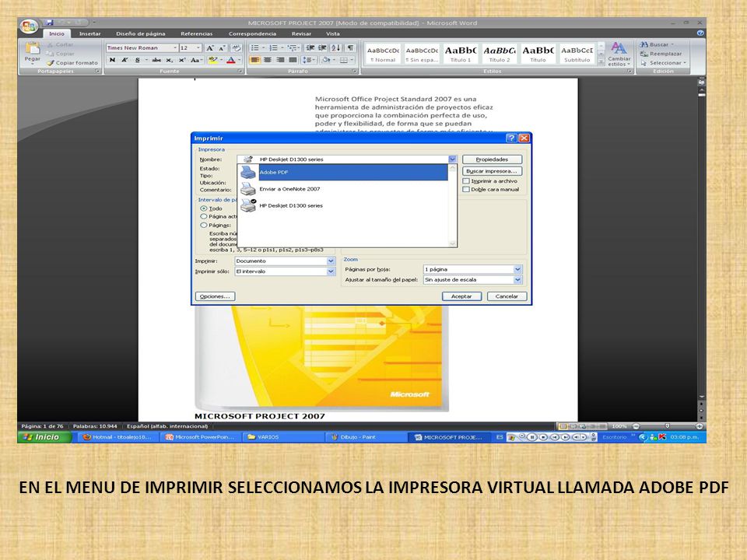Apply strikethrough (abc) formatting

coord(156,60)
